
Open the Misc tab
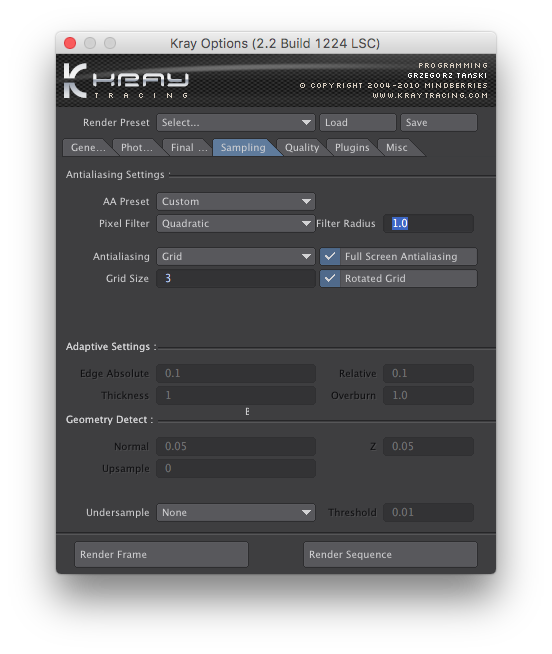click(x=397, y=148)
